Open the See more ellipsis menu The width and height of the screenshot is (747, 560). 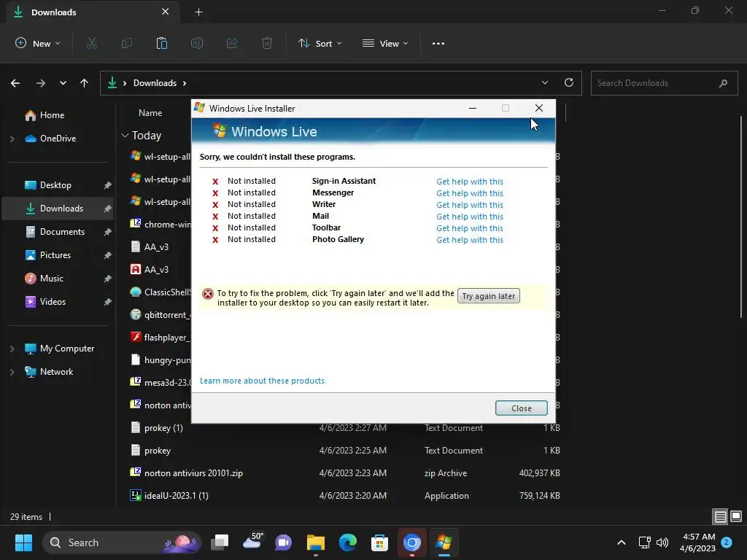point(438,43)
